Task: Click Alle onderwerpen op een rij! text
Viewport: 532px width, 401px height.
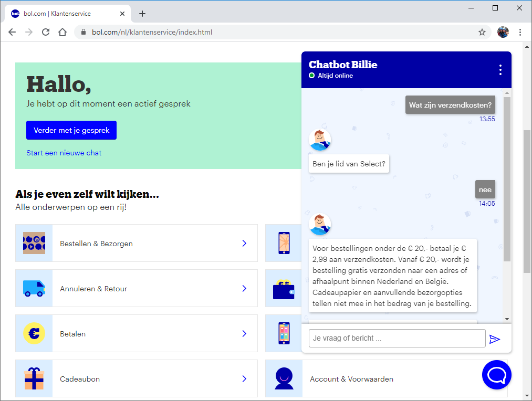Action: click(71, 207)
